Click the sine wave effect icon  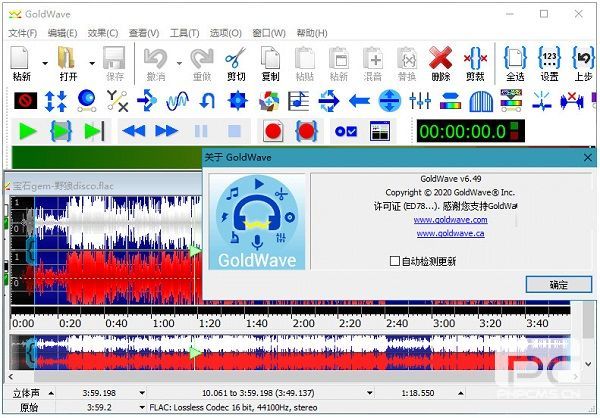(178, 101)
